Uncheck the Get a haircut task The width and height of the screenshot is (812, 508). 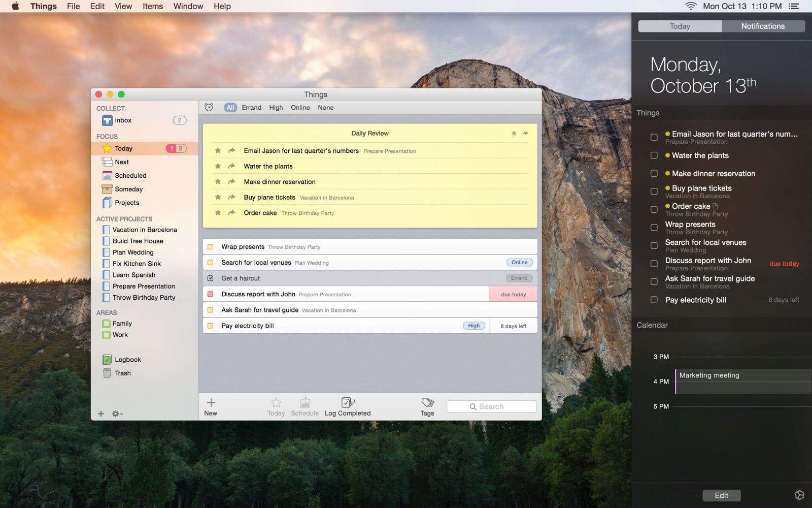click(x=211, y=278)
